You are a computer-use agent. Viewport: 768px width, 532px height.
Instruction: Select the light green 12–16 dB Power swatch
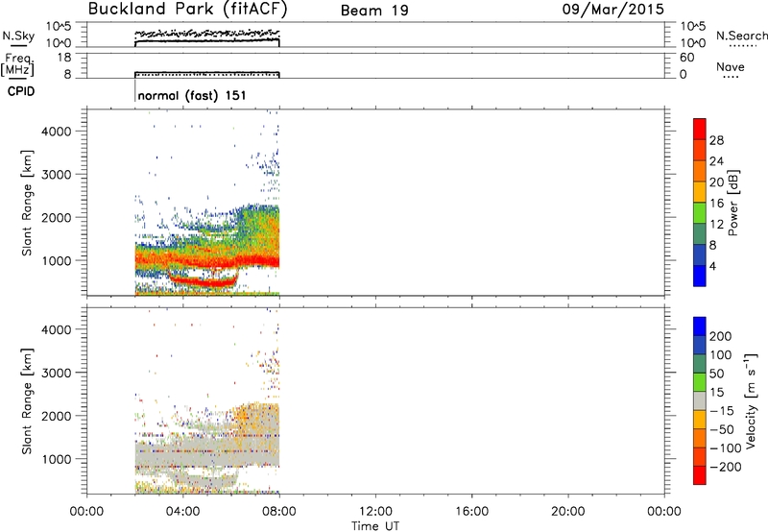pyautogui.click(x=700, y=213)
